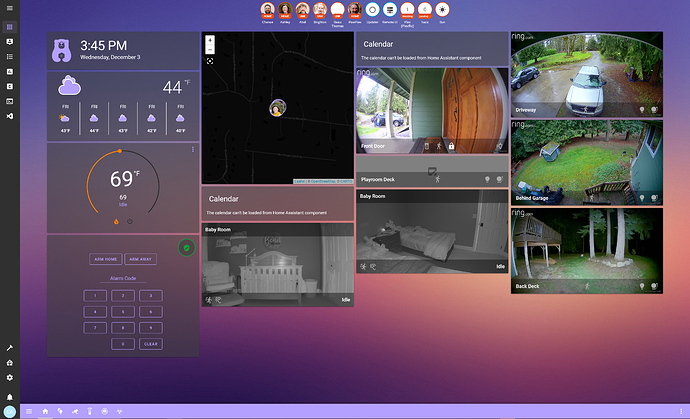The image size is (690, 419).
Task: Expand the bottom bar menu icon
Action: point(28,410)
